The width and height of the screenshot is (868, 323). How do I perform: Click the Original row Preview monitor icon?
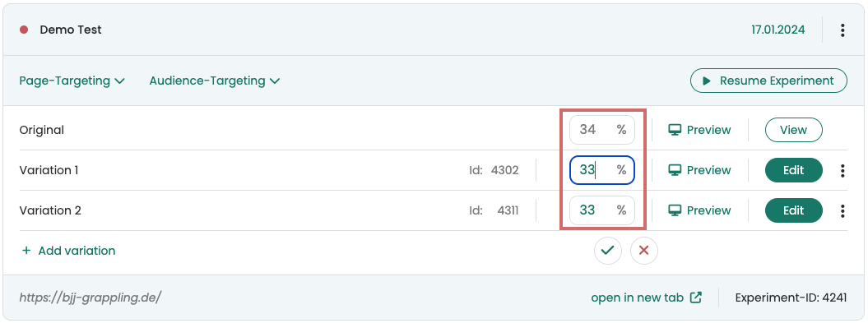[x=675, y=130]
